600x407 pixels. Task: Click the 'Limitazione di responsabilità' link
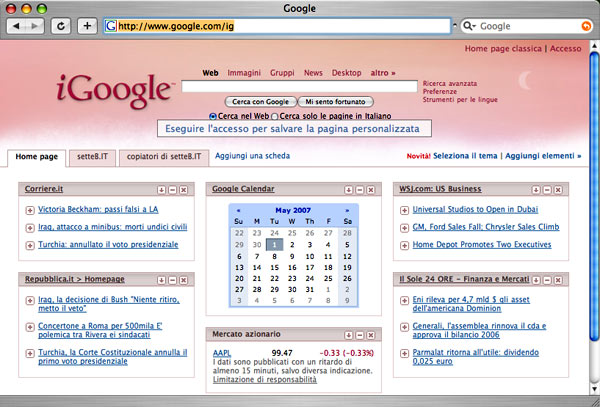265,379
